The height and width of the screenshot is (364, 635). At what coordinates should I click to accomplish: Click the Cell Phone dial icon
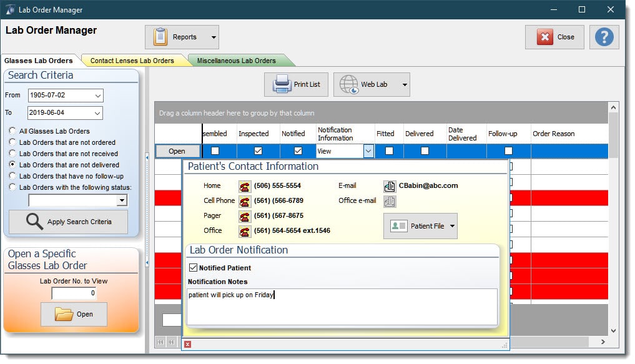coord(244,201)
